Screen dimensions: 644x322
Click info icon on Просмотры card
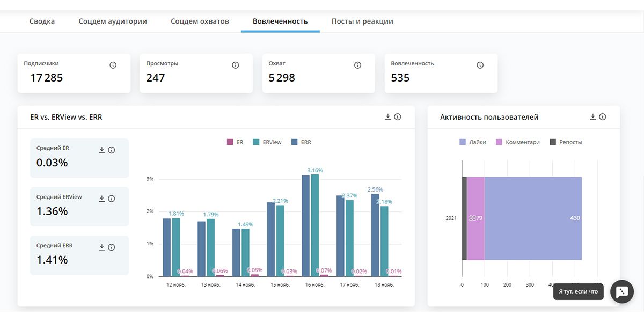pos(235,65)
